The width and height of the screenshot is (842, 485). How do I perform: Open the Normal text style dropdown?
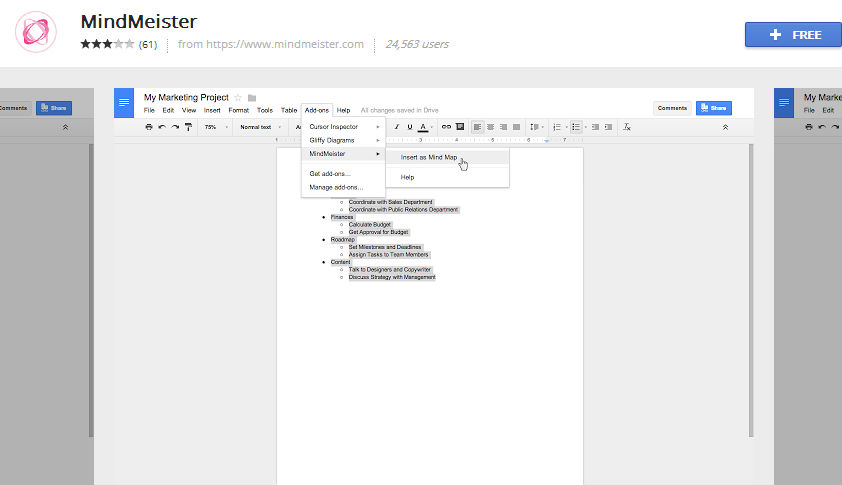260,127
